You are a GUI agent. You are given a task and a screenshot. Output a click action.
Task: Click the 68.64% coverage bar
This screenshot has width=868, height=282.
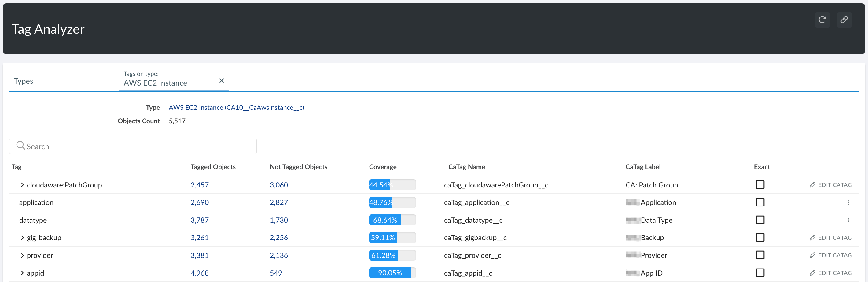(392, 220)
